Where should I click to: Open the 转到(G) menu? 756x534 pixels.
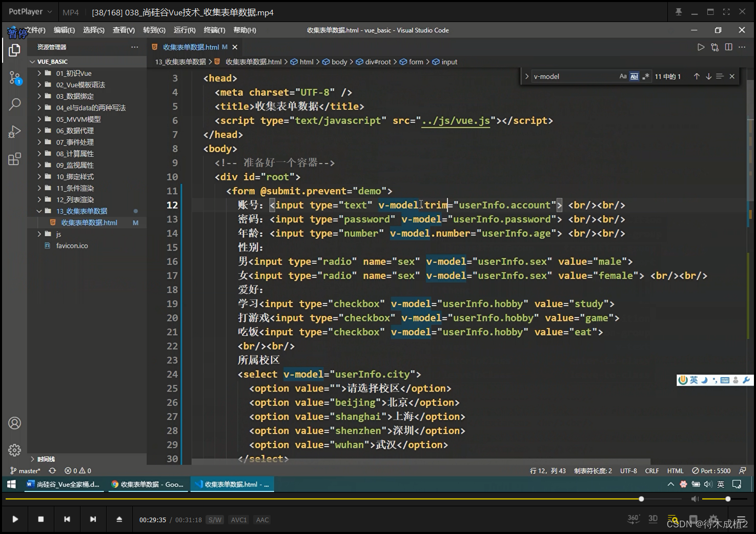coord(154,30)
